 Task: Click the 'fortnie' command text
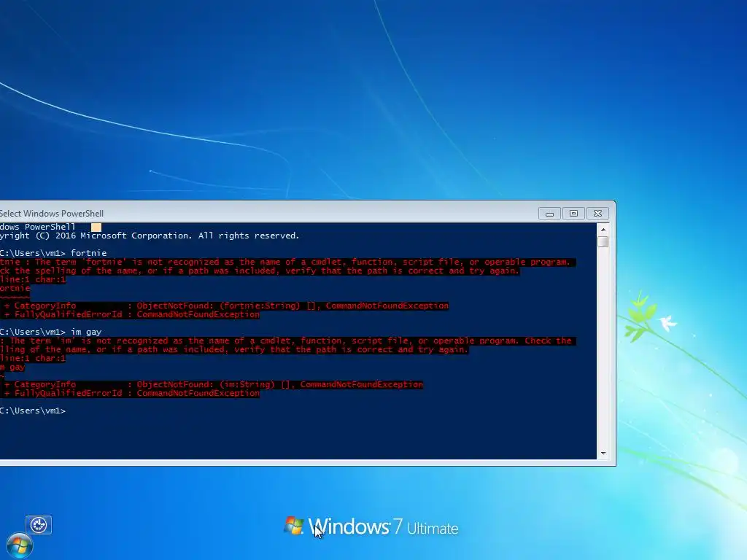[x=88, y=253]
